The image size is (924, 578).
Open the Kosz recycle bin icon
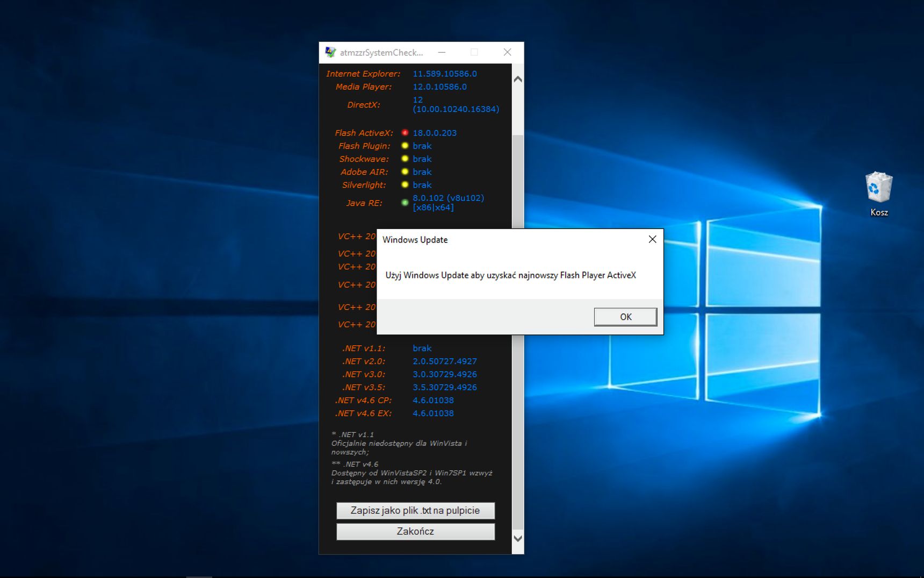[x=879, y=194]
